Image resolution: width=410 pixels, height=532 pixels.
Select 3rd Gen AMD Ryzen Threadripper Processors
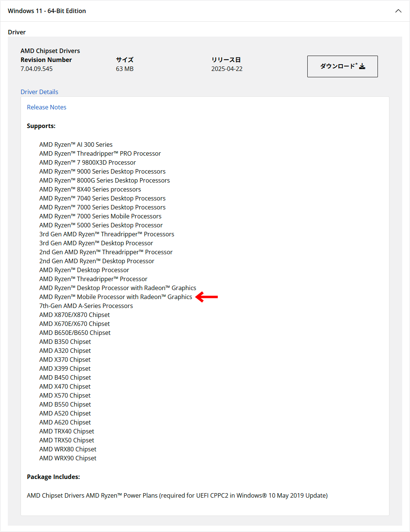pyautogui.click(x=107, y=234)
